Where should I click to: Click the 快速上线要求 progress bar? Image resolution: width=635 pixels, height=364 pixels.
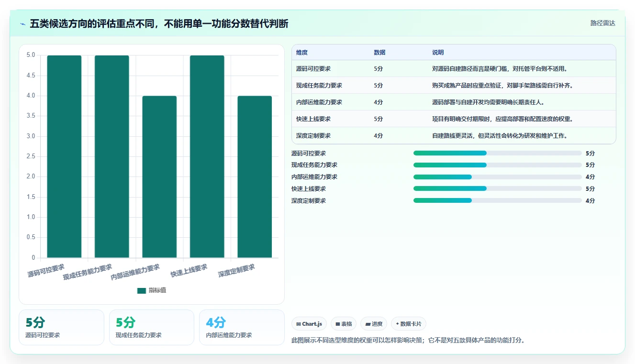pos(498,188)
